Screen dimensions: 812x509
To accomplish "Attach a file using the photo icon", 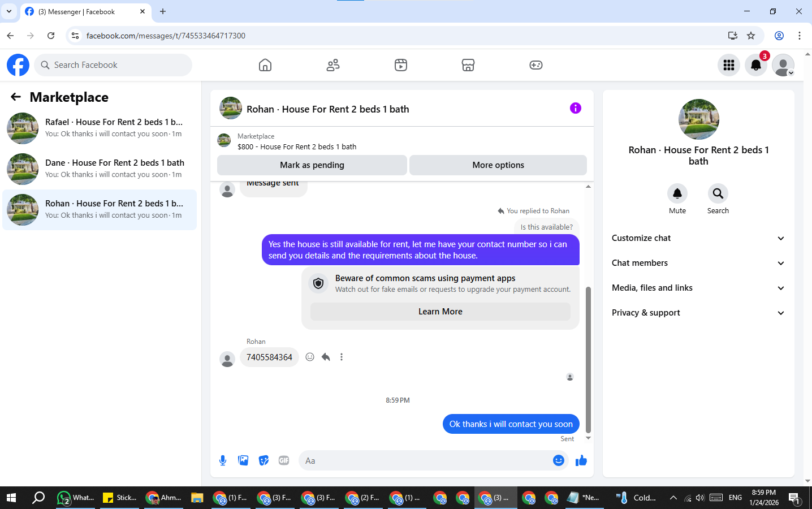I will coord(243,460).
